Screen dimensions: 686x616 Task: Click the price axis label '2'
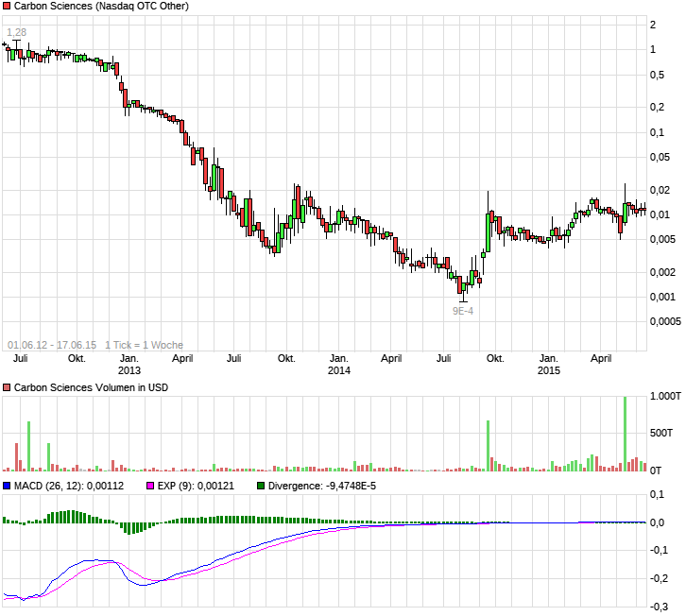pyautogui.click(x=653, y=25)
